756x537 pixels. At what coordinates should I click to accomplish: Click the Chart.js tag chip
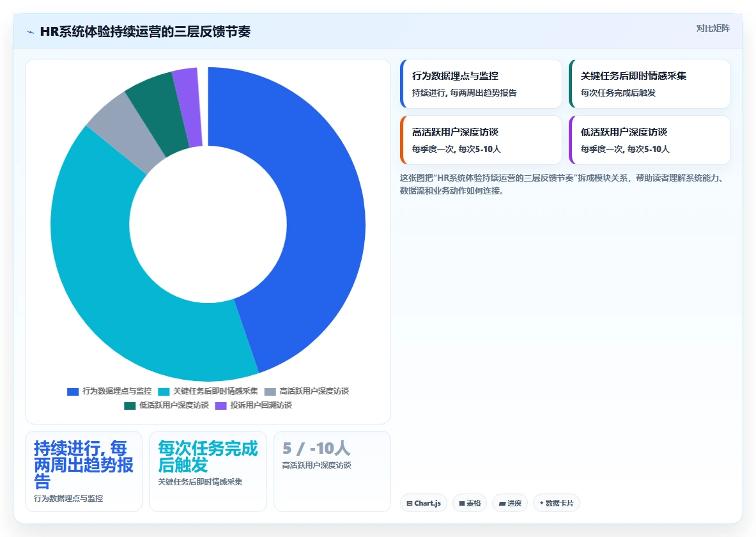424,503
